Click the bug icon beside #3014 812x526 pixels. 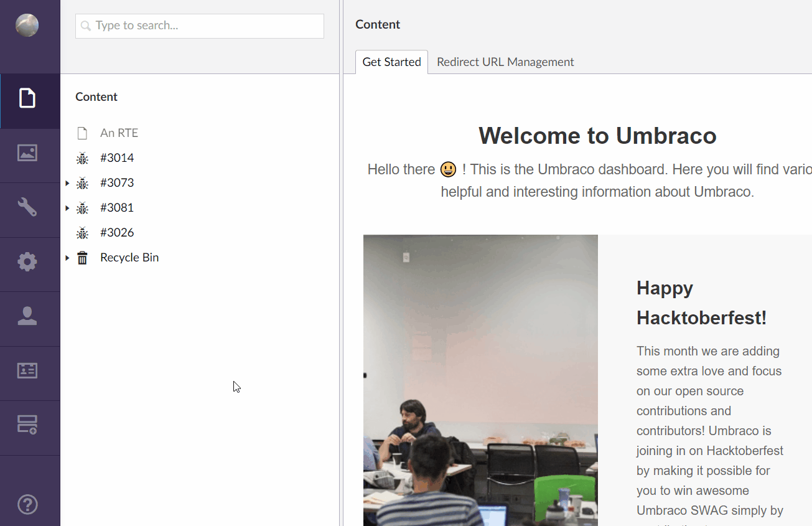(x=82, y=158)
